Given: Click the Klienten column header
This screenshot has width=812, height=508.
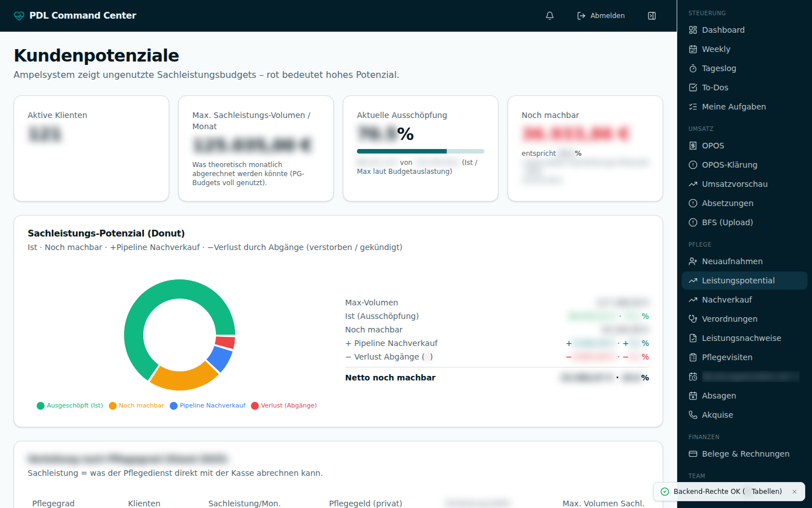Looking at the screenshot, I should click(144, 503).
